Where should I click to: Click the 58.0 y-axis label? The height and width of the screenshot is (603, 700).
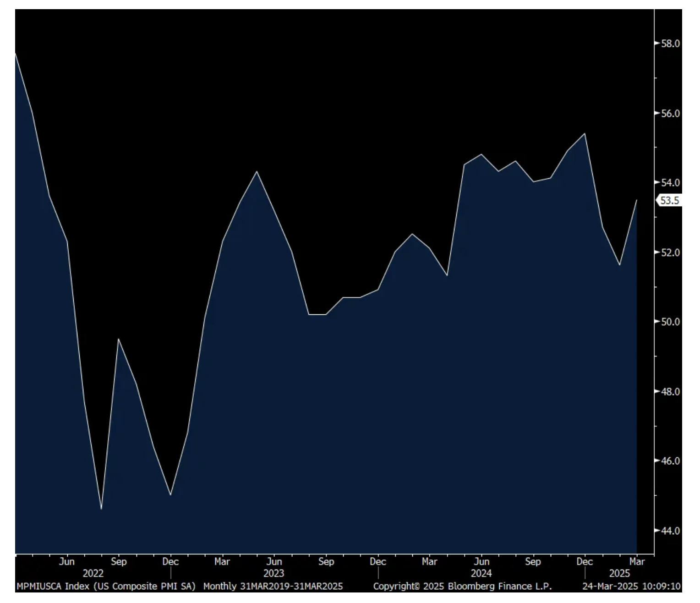click(x=670, y=44)
